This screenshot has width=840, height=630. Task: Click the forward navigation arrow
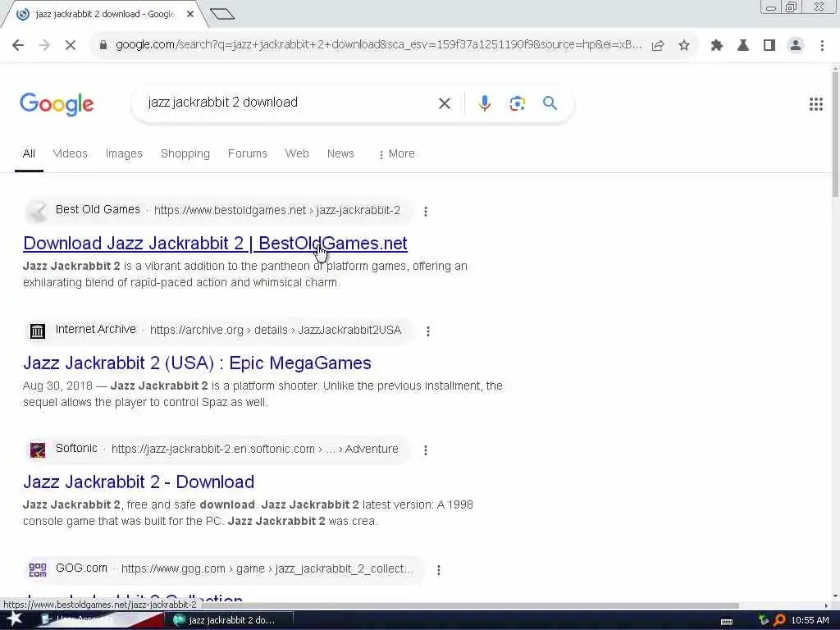point(44,45)
